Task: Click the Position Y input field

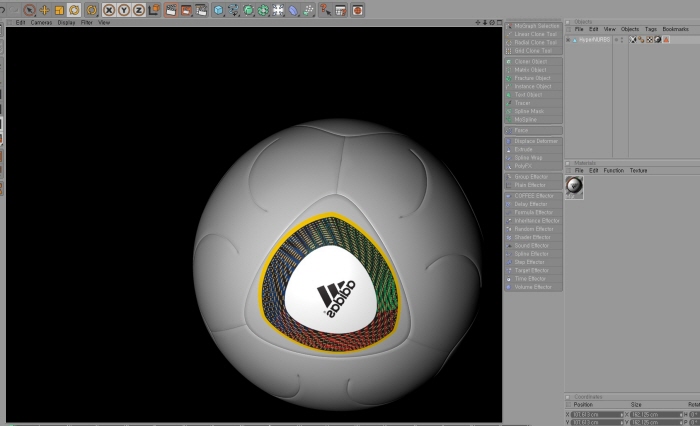Action: coord(597,422)
